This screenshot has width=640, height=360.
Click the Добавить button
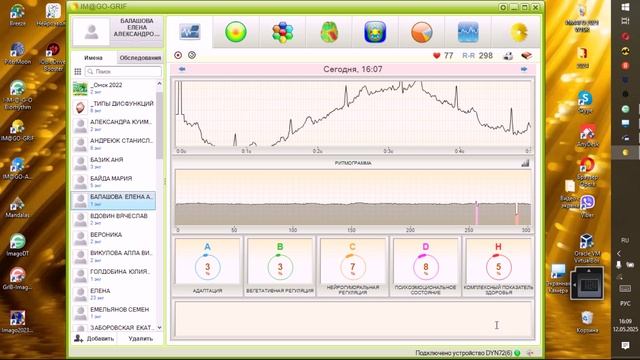[x=94, y=338]
